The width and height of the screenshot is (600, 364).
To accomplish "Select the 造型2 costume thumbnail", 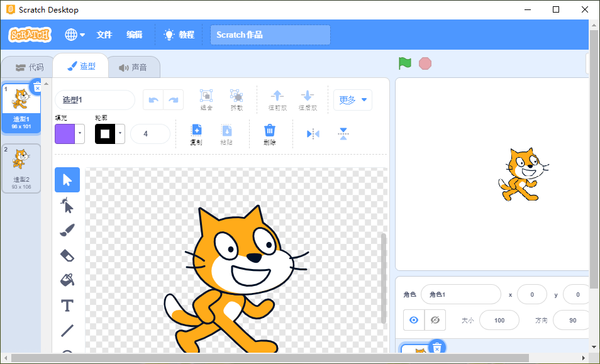I will [21, 168].
